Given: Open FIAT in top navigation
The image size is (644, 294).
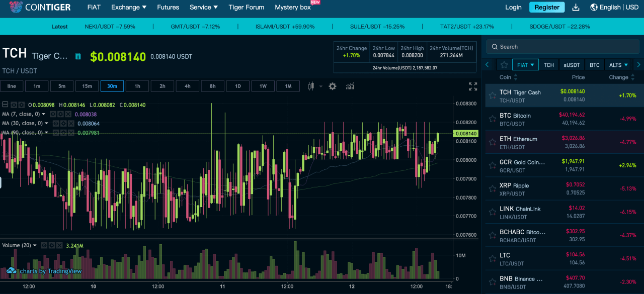Looking at the screenshot, I should (x=94, y=8).
